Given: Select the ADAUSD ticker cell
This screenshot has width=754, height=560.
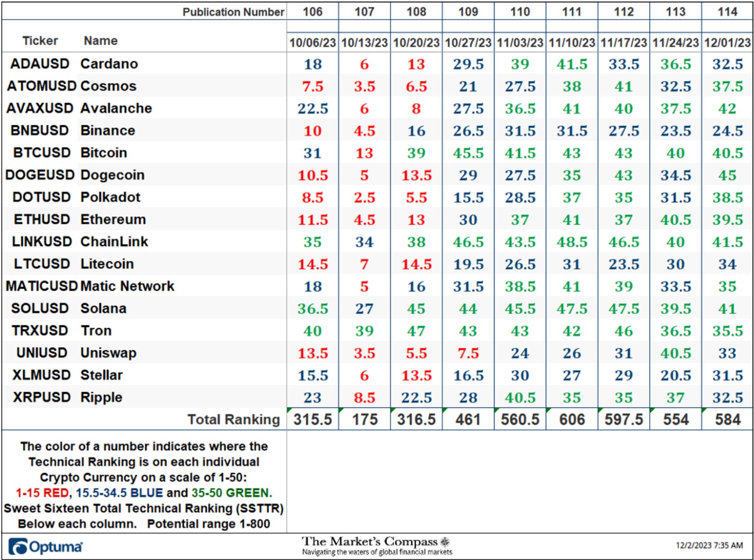Looking at the screenshot, I should (40, 64).
